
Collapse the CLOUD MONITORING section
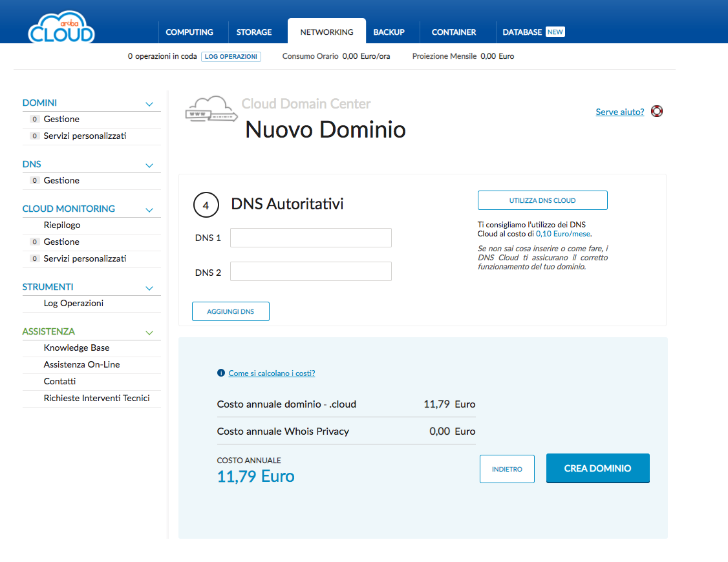(149, 209)
